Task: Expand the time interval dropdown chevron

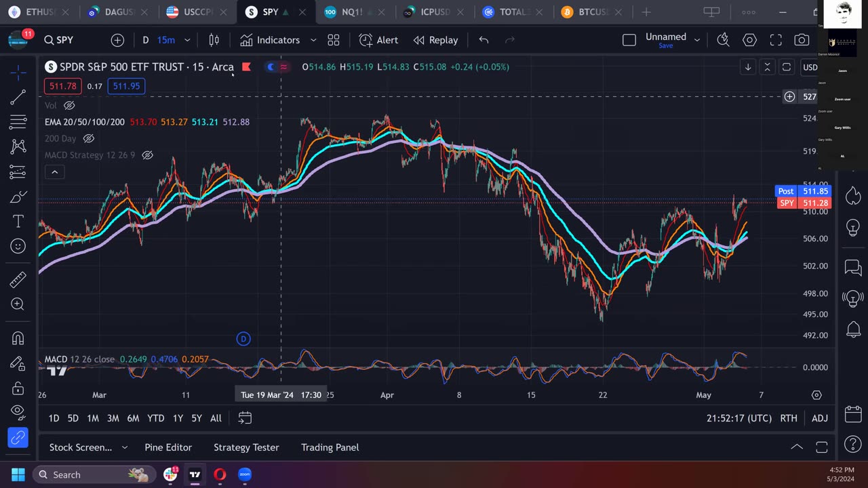Action: [x=188, y=40]
